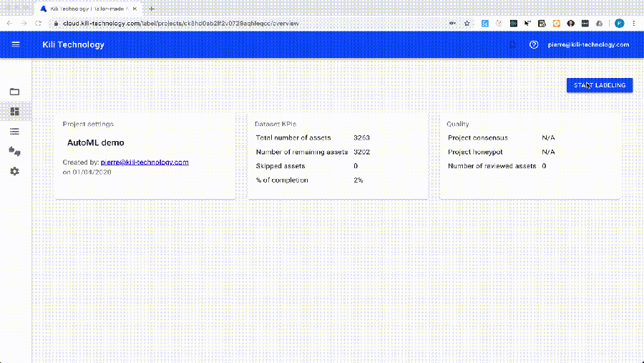Click the notification bell icon
644x363 pixels.
pyautogui.click(x=512, y=45)
